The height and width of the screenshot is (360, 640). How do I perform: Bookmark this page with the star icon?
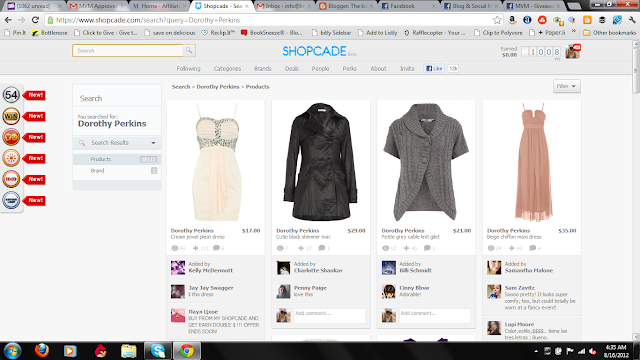(x=497, y=20)
